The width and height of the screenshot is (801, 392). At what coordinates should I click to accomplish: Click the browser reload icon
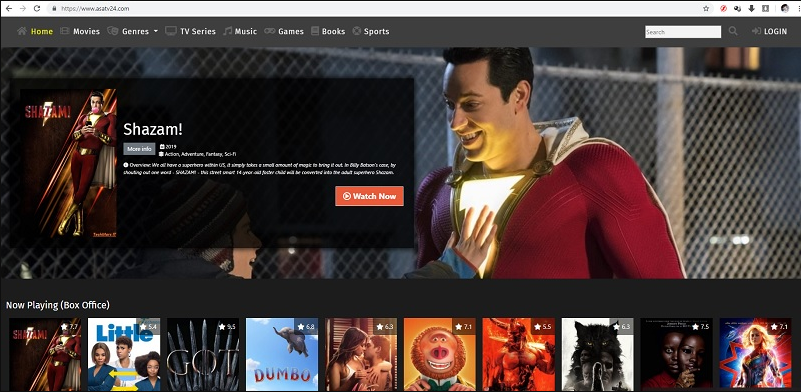tap(37, 8)
